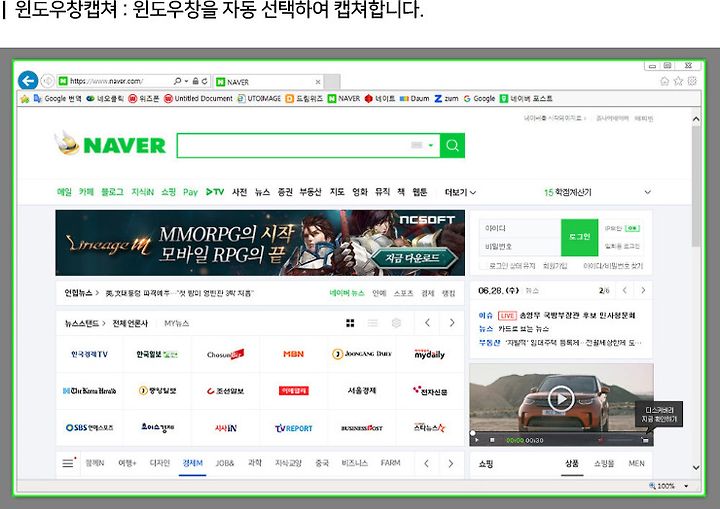The height and width of the screenshot is (509, 720).
Task: Open 메일 in Naver navigation
Action: 64,192
